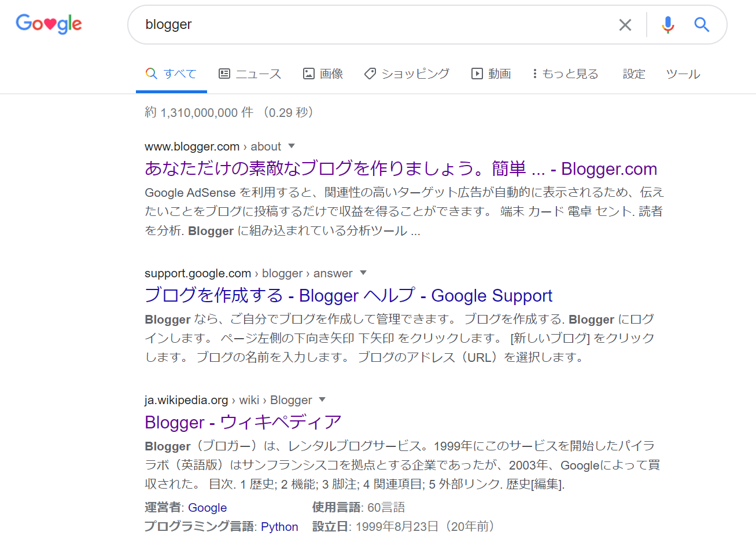Click the 運営者 Google link
This screenshot has height=539, width=756.
[x=207, y=508]
